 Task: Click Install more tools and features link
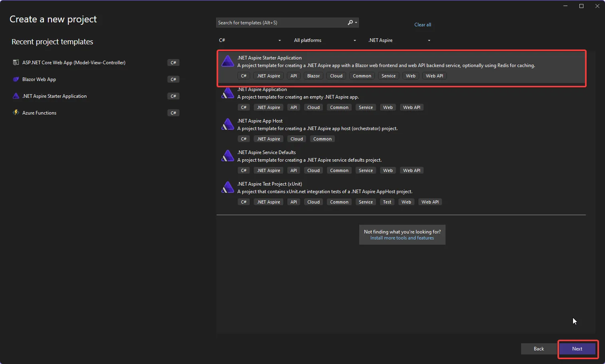point(402,238)
